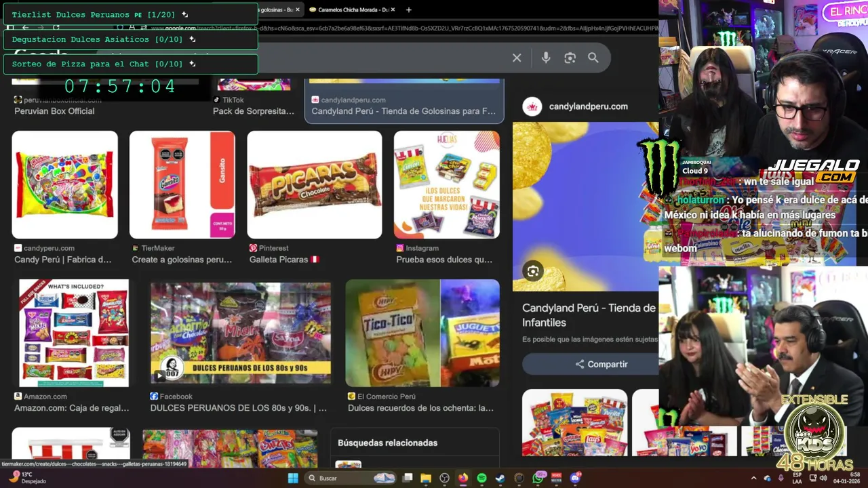Open the selected Candyland Perú result title
The height and width of the screenshot is (488, 868).
tap(403, 111)
